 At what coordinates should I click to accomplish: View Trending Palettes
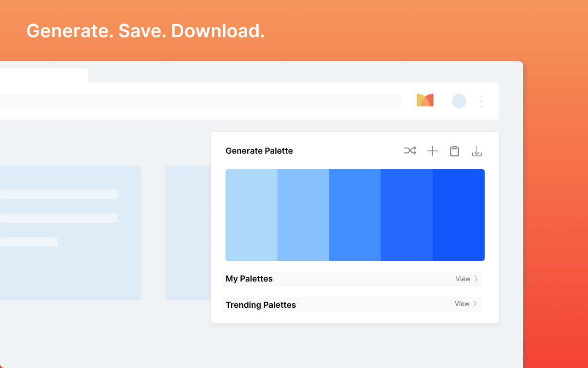pyautogui.click(x=462, y=304)
